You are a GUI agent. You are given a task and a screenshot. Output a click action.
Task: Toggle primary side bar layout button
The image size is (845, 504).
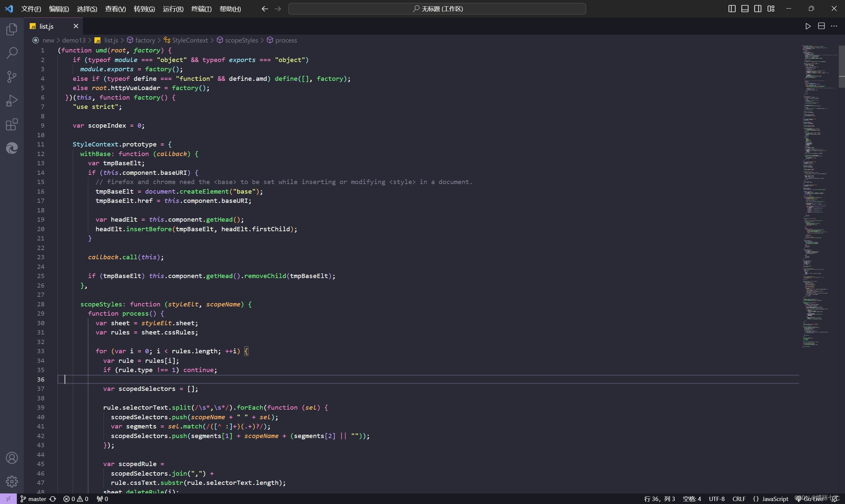click(732, 9)
